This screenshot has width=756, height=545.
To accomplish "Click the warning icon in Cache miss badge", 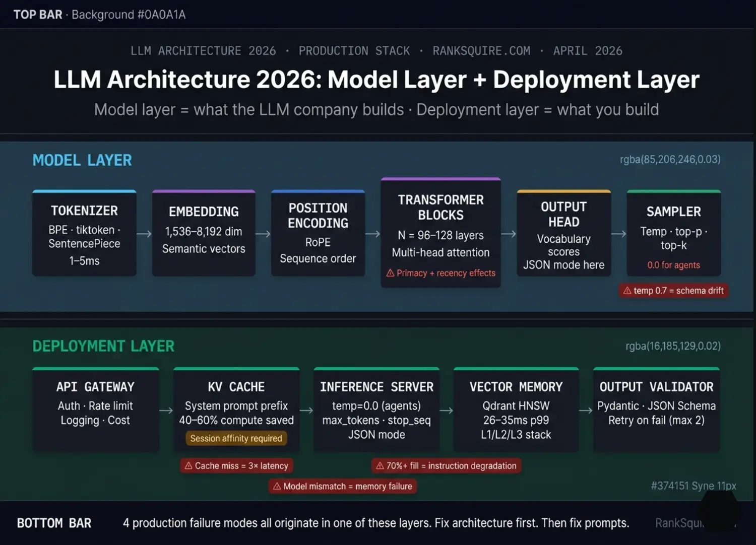I will click(x=188, y=466).
